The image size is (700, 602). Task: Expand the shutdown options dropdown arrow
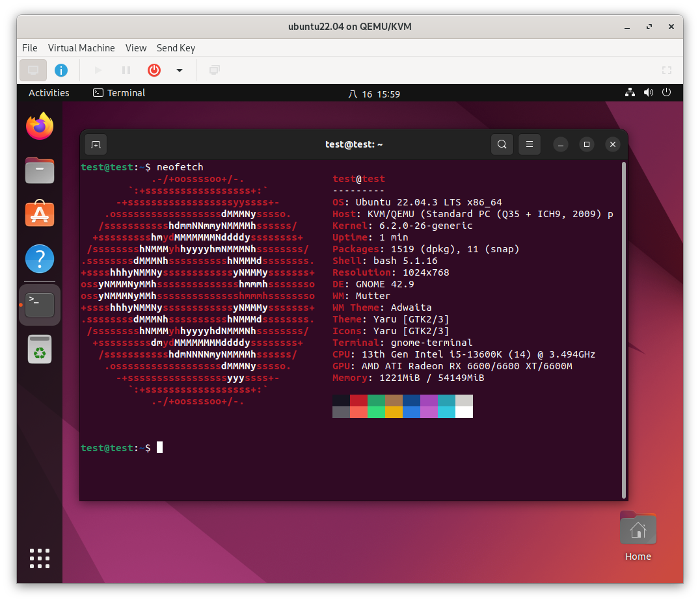click(180, 70)
